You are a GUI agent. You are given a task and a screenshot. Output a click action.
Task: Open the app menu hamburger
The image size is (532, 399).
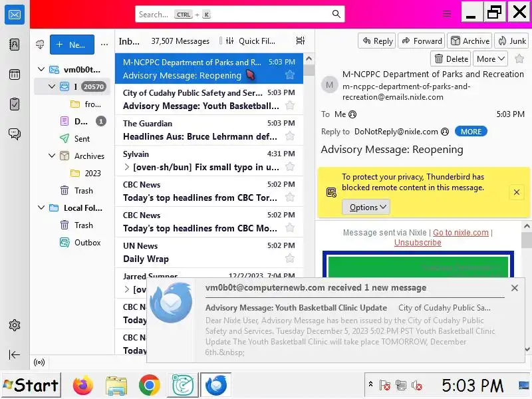[x=447, y=14]
